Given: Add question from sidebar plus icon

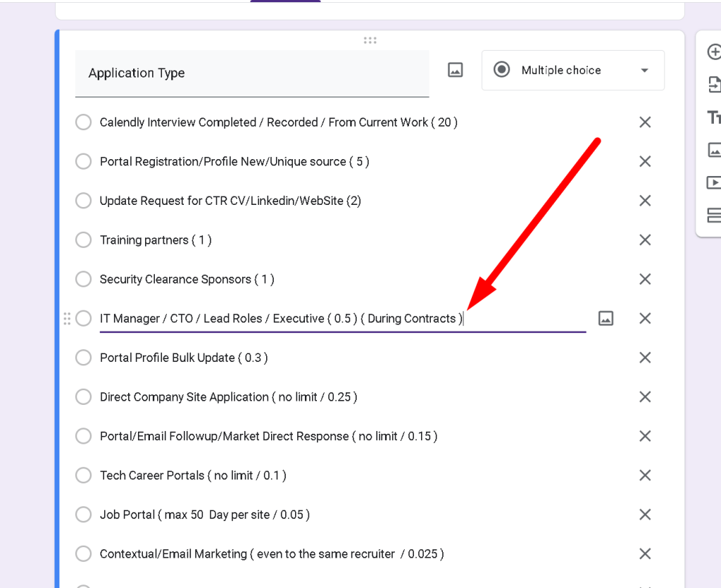Looking at the screenshot, I should 714,52.
